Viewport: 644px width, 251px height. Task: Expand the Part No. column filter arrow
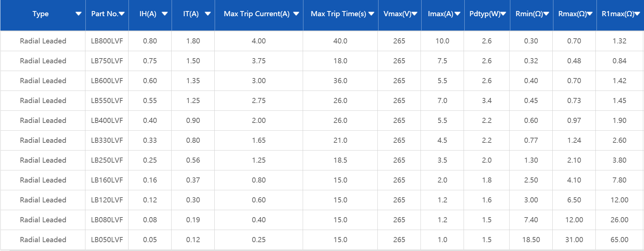122,14
